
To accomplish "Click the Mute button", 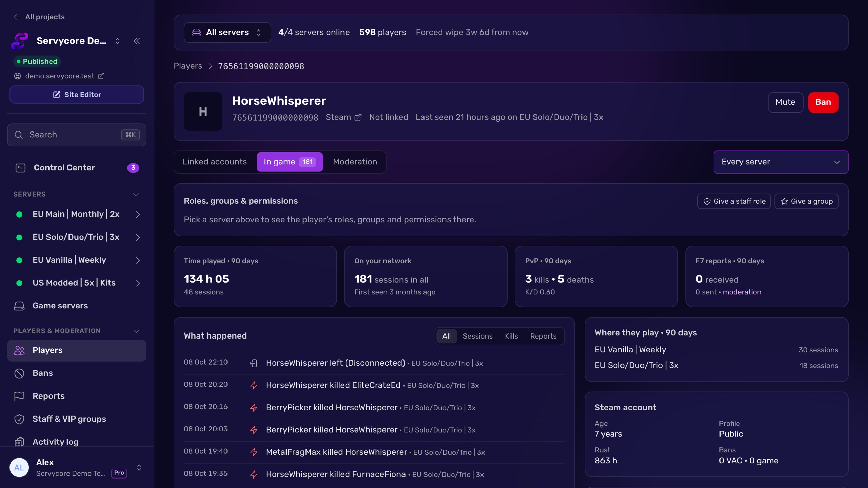I will coord(785,102).
